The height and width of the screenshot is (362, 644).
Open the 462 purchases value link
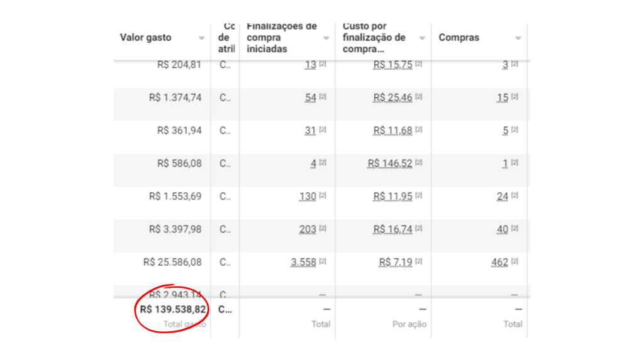(x=500, y=262)
